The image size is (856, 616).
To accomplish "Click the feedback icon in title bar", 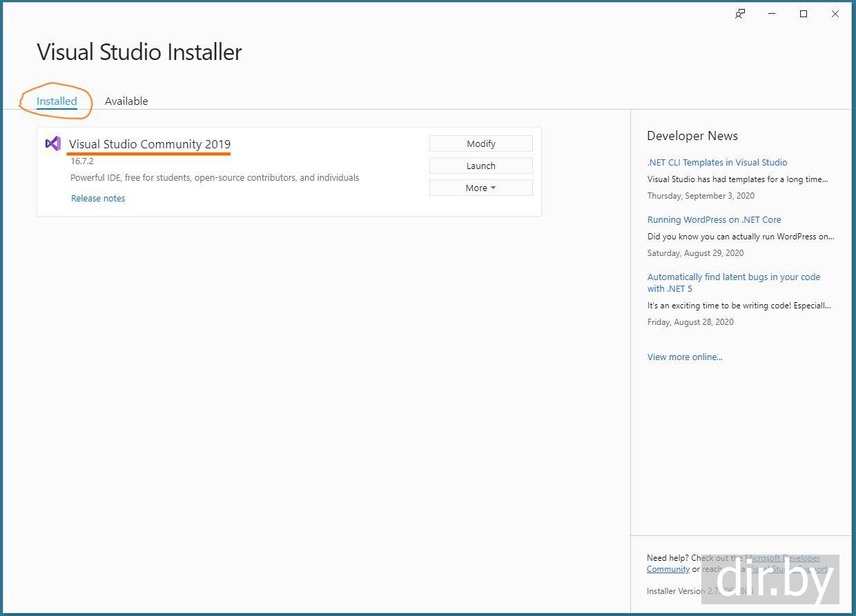I will [x=740, y=14].
